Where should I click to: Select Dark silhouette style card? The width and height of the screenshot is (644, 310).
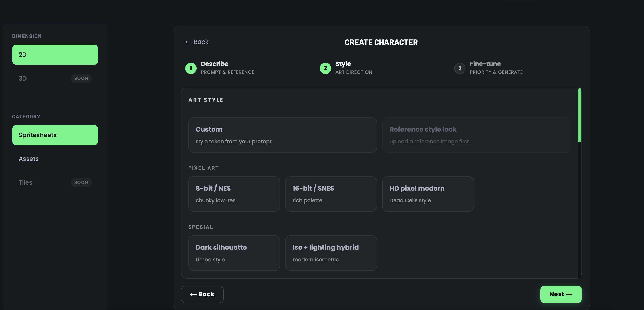[x=234, y=253]
